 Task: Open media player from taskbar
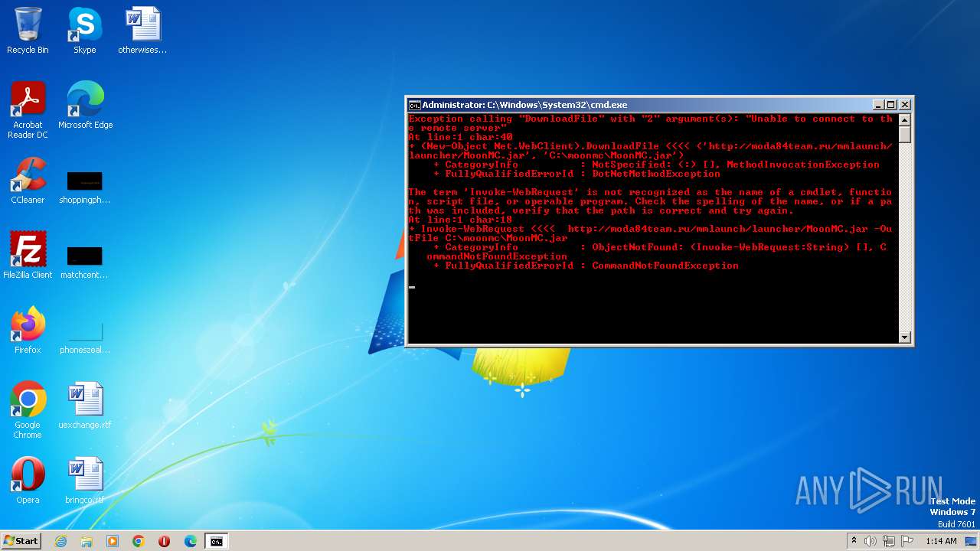click(x=113, y=541)
